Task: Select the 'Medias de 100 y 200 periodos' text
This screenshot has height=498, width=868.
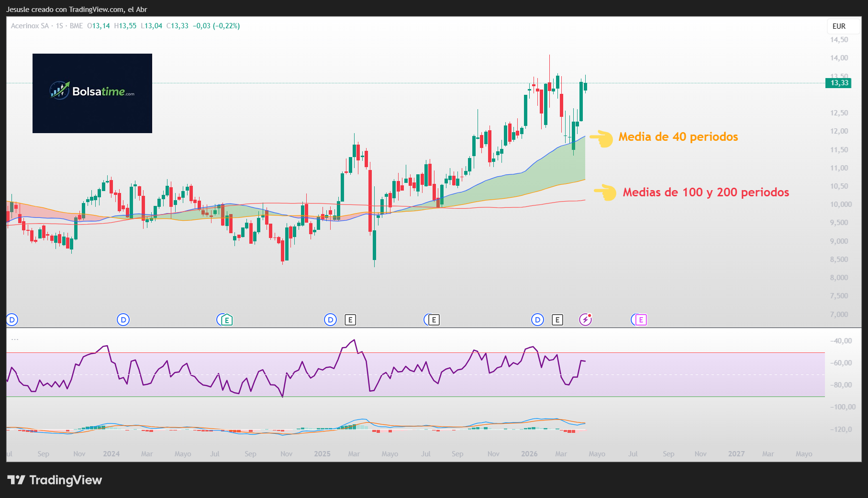Action: click(x=705, y=192)
